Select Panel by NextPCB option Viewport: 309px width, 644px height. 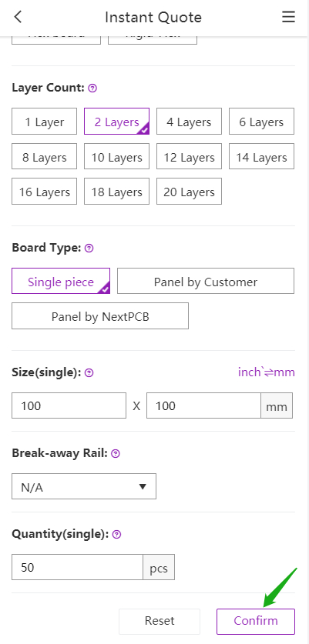tap(100, 316)
